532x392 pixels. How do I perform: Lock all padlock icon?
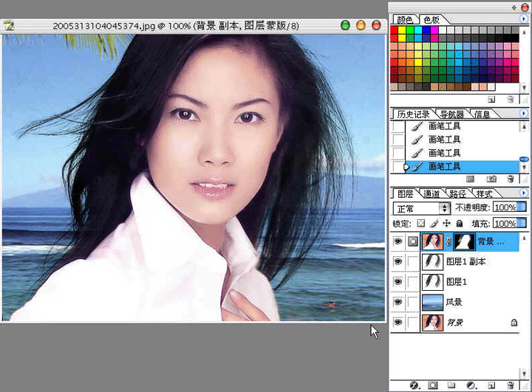point(460,223)
